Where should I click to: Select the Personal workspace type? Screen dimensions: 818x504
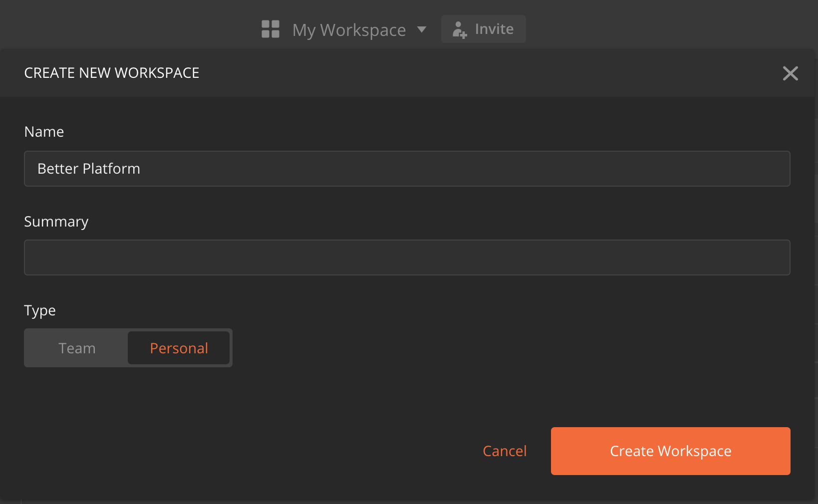[x=179, y=348]
